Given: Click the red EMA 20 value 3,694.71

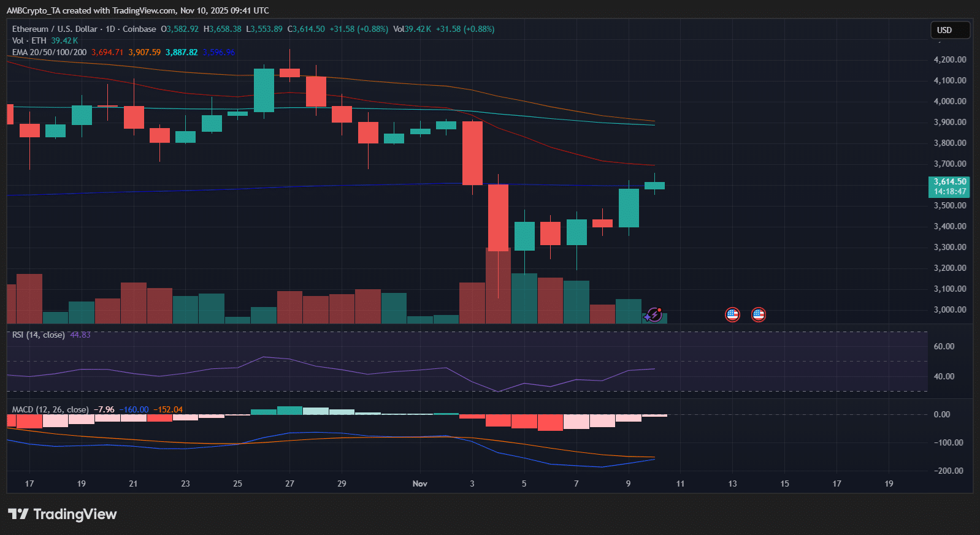Looking at the screenshot, I should coord(107,52).
